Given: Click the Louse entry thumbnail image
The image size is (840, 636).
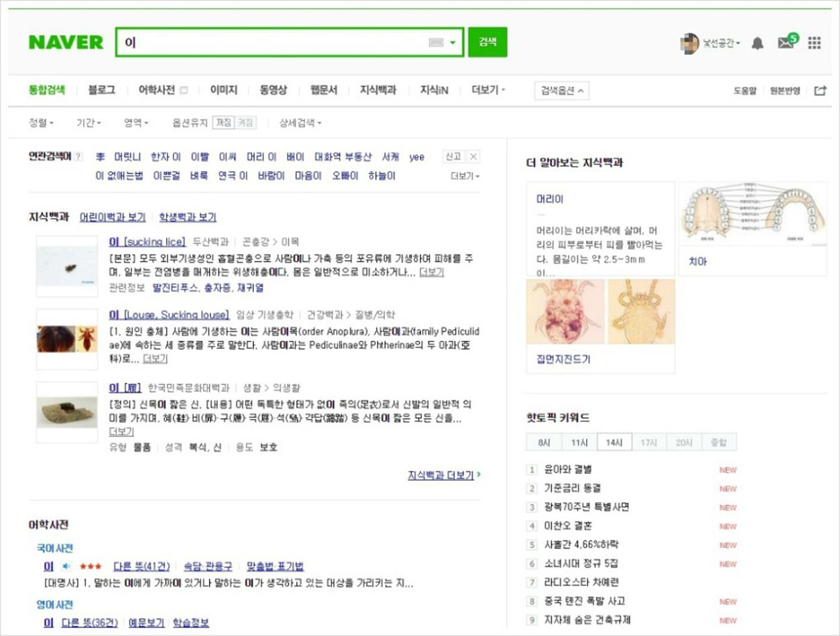Looking at the screenshot, I should pos(67,340).
